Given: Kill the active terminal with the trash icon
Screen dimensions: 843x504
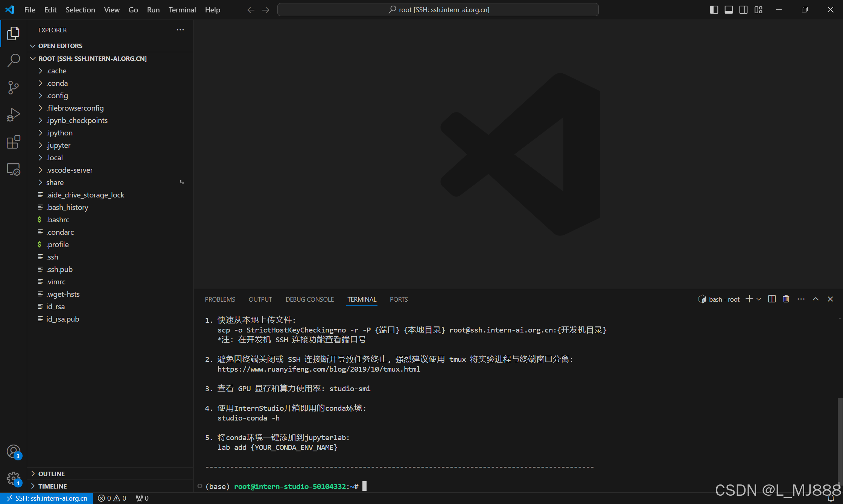Looking at the screenshot, I should (786, 299).
